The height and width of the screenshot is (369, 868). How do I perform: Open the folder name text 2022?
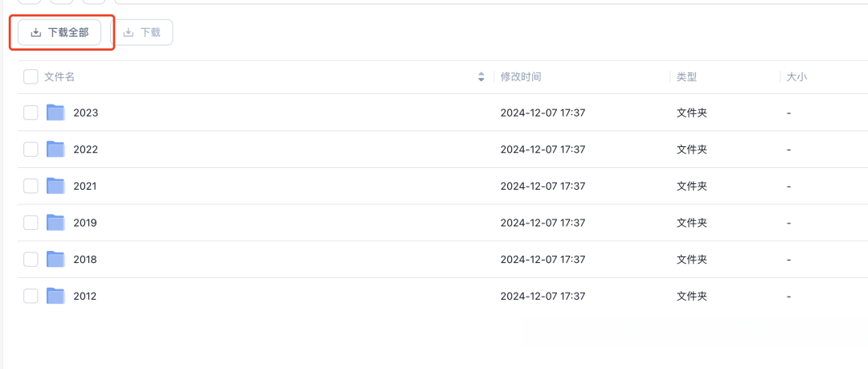tap(85, 150)
